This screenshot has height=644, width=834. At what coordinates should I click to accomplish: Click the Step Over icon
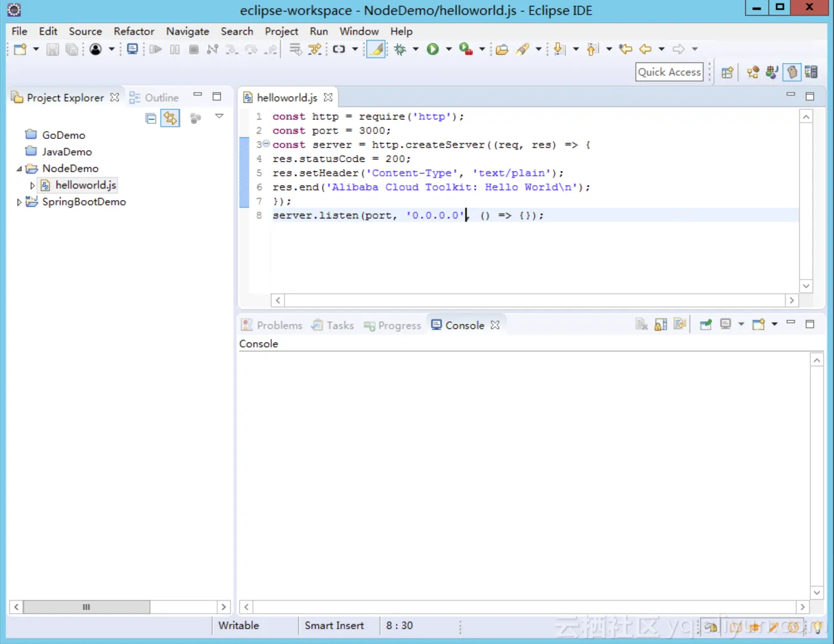coord(251,49)
